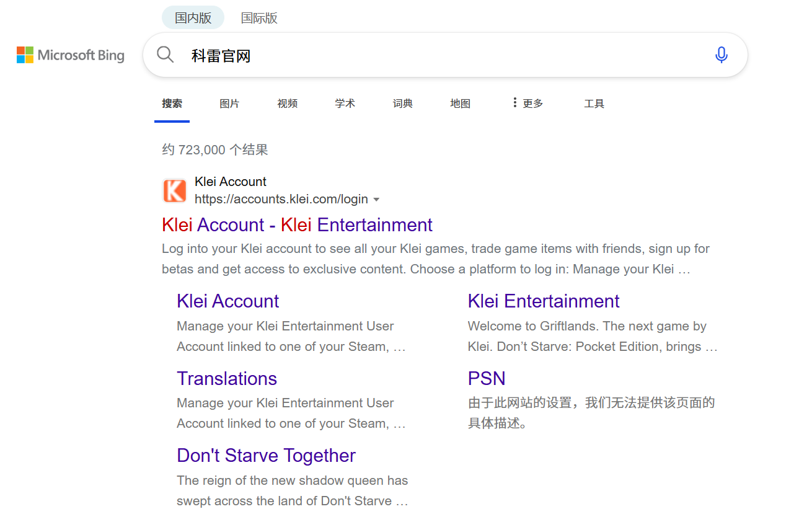
Task: Select the 词典 tab
Action: (402, 104)
